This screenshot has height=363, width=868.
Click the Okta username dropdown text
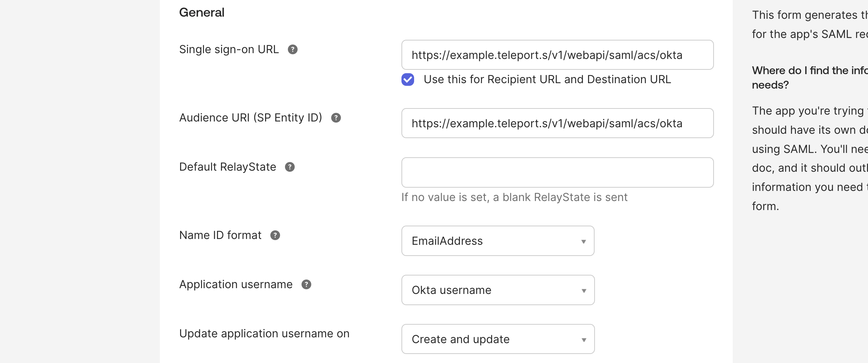[x=451, y=290]
